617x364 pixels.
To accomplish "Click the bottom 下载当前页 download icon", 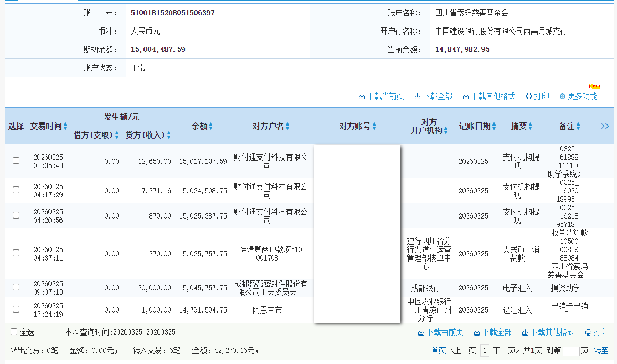I will 421,333.
